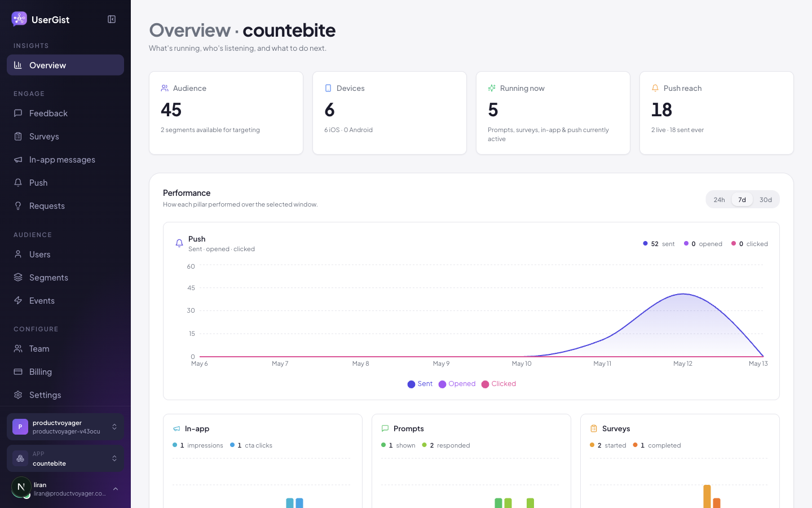Click the Surveys clipboard icon in sidebar
The width and height of the screenshot is (812, 508).
click(x=18, y=136)
